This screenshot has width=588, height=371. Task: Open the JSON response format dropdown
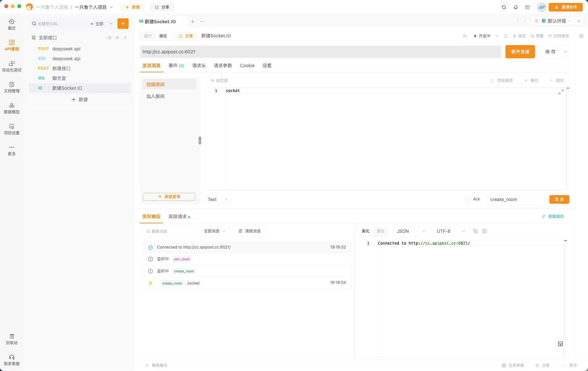point(411,231)
